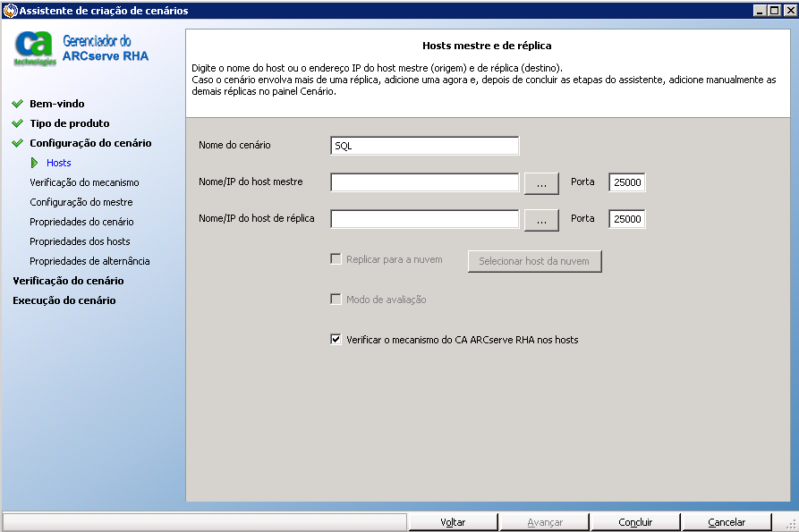This screenshot has height=532, width=799.
Task: Open the Hosts step
Action: pyautogui.click(x=58, y=163)
